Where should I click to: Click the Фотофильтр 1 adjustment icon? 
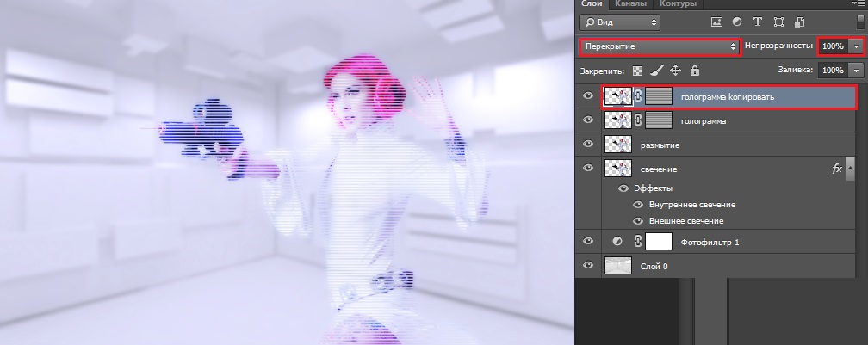coord(617,242)
